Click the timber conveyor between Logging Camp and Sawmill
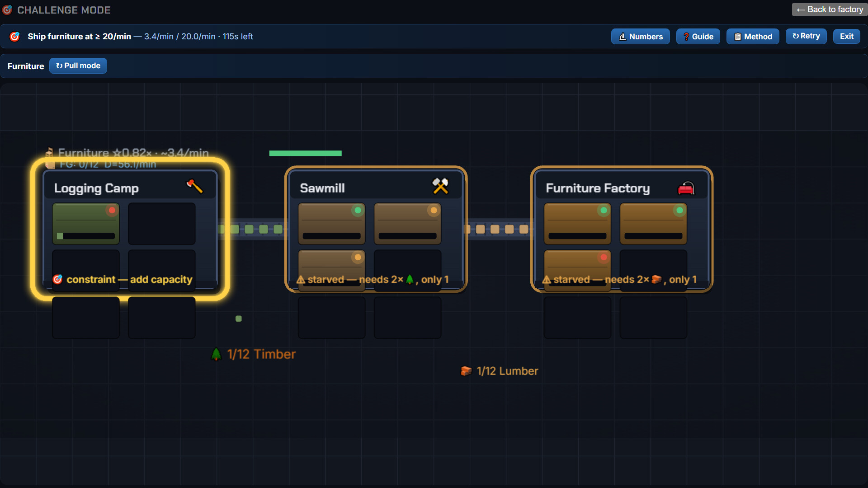 [252, 229]
